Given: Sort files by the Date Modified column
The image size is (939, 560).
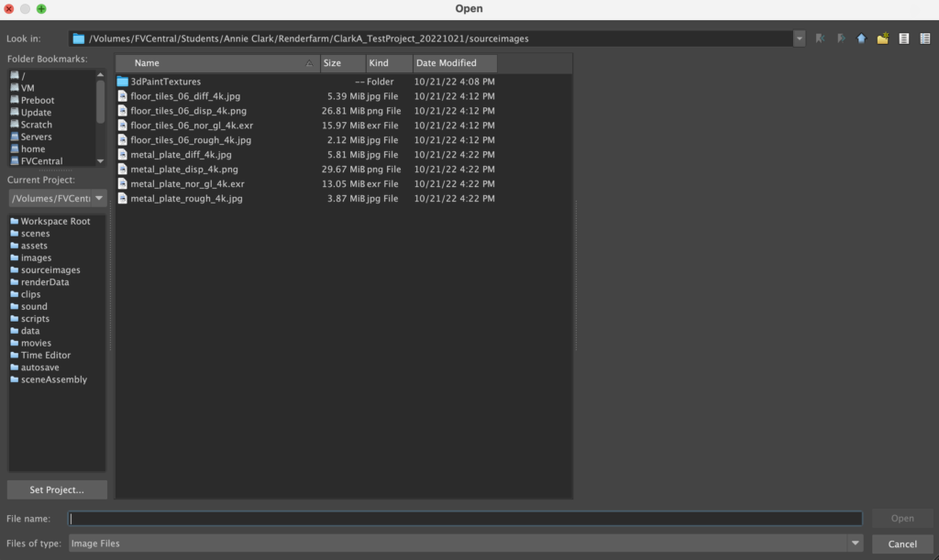Looking at the screenshot, I should [455, 63].
